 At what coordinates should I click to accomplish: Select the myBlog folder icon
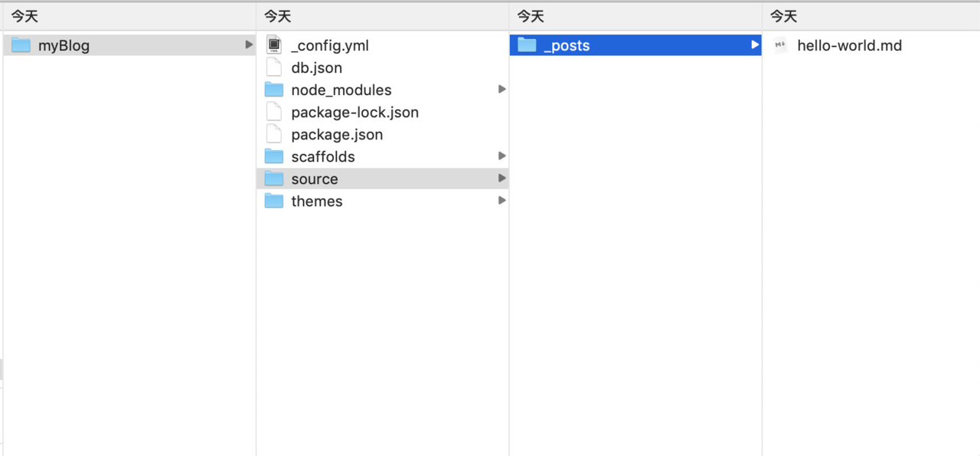(21, 45)
